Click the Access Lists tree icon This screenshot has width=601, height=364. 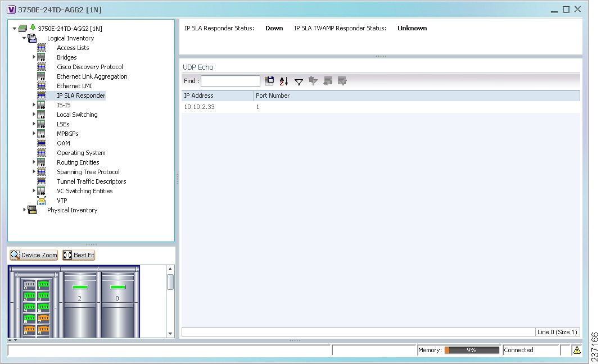click(x=42, y=48)
